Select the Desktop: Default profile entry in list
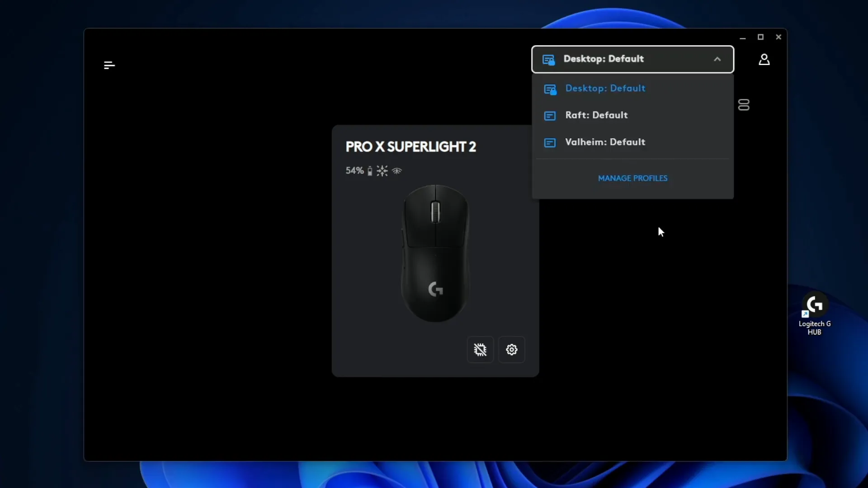Image resolution: width=868 pixels, height=488 pixels. click(x=632, y=89)
